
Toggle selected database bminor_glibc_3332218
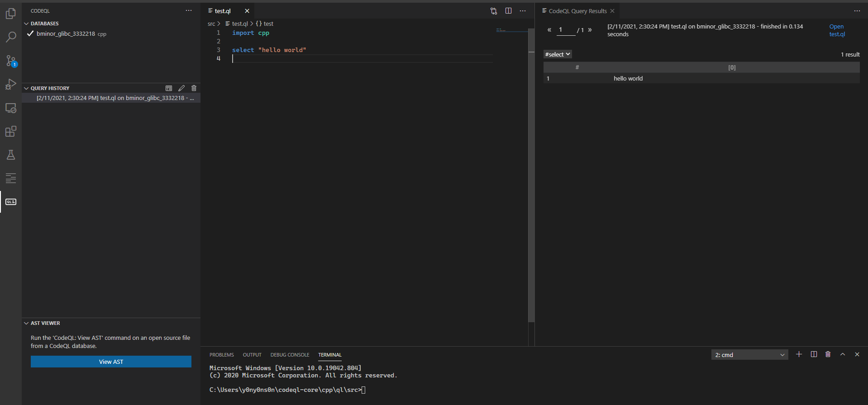[30, 33]
